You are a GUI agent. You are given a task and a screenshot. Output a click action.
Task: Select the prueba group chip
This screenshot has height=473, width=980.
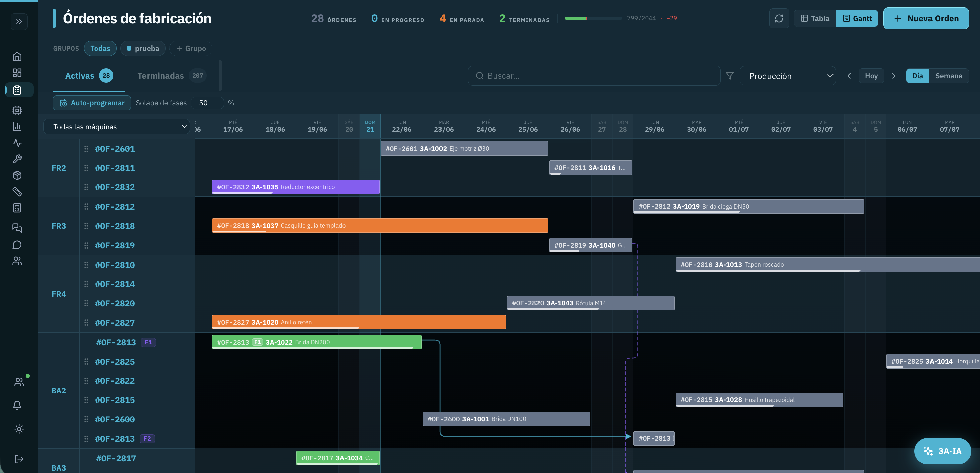pos(143,48)
